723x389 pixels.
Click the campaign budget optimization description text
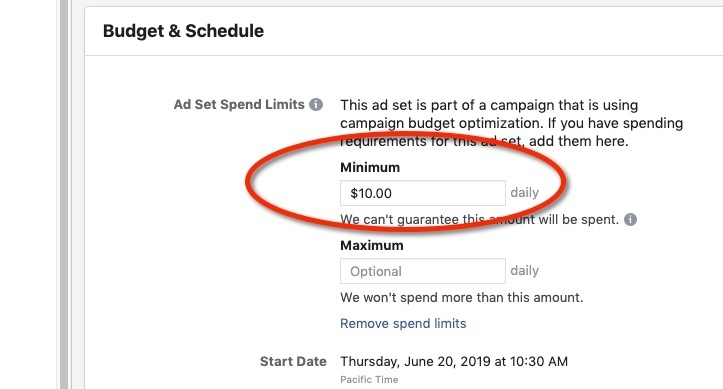(511, 123)
